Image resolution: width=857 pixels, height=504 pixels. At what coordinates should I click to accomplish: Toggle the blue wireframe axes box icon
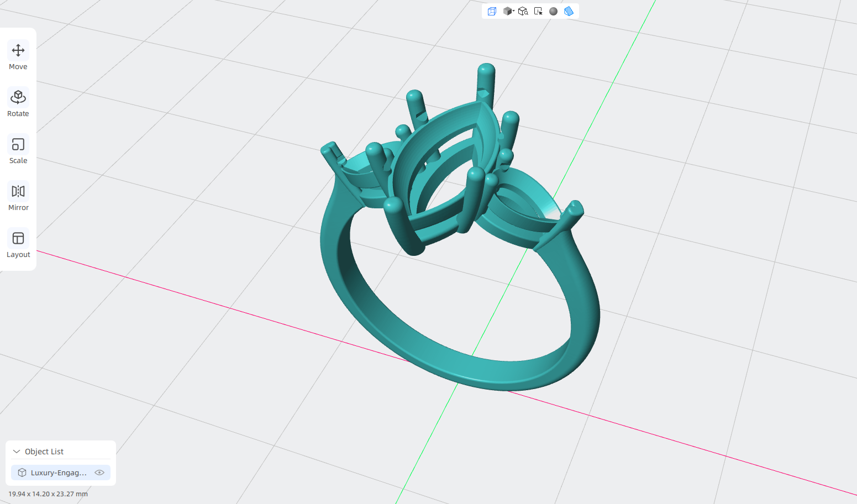(x=492, y=11)
